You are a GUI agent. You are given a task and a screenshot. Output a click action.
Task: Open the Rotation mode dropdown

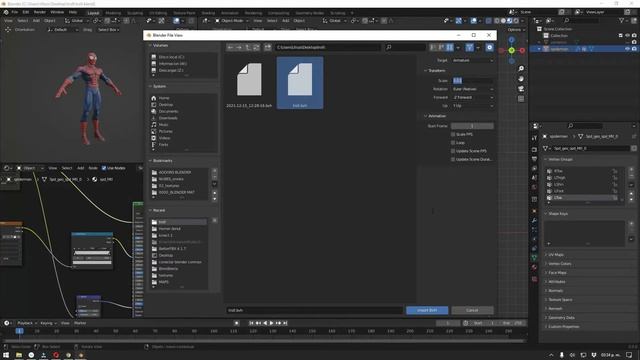(473, 89)
